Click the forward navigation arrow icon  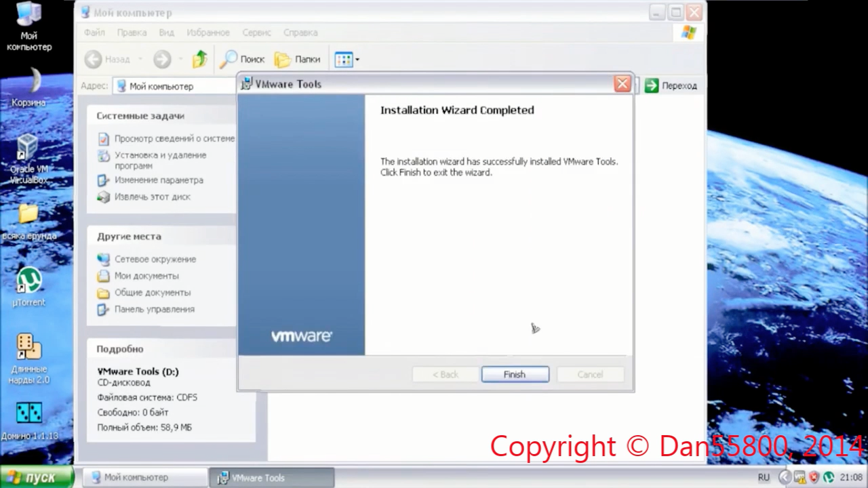[x=162, y=60]
